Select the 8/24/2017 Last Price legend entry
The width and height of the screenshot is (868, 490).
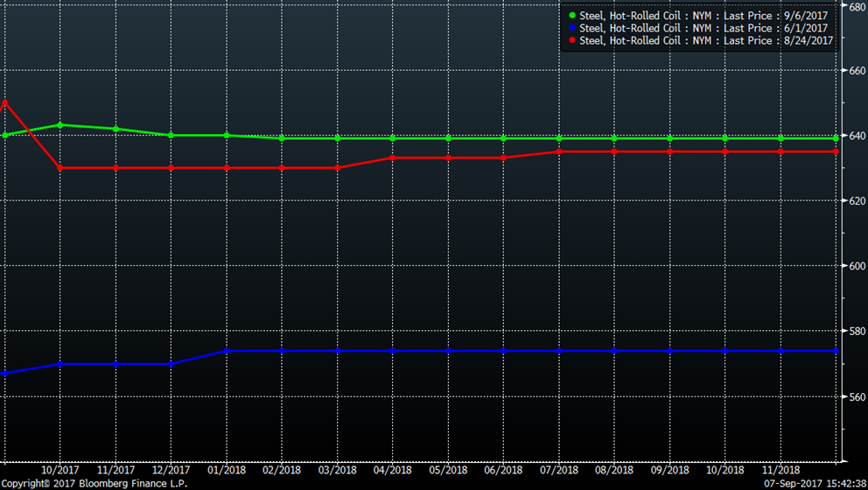pyautogui.click(x=706, y=40)
